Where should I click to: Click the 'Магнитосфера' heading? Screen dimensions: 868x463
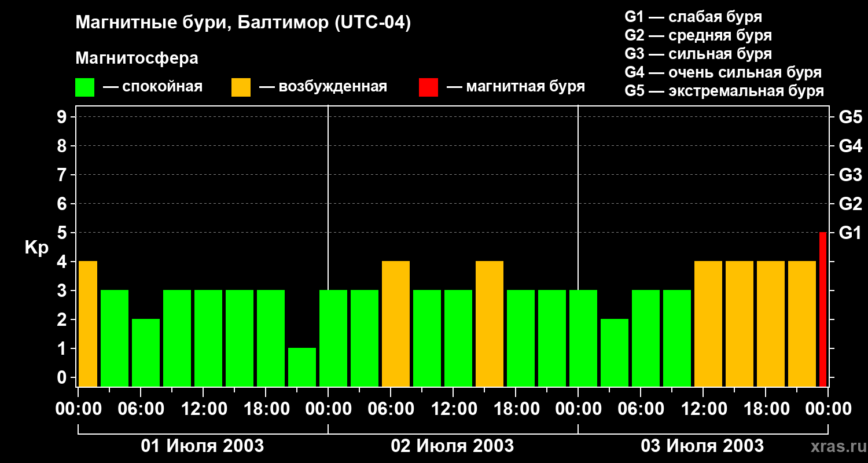point(137,58)
